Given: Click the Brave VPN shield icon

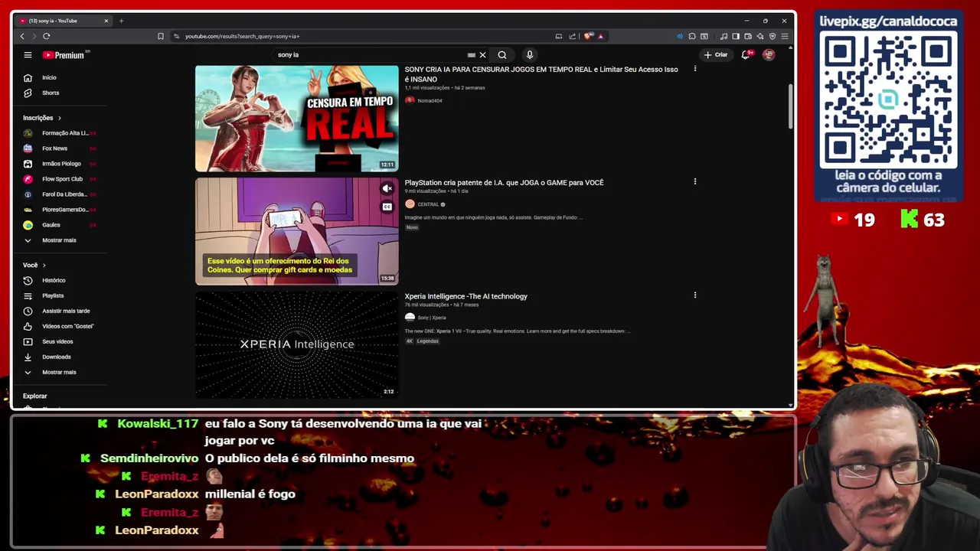Looking at the screenshot, I should (x=773, y=36).
